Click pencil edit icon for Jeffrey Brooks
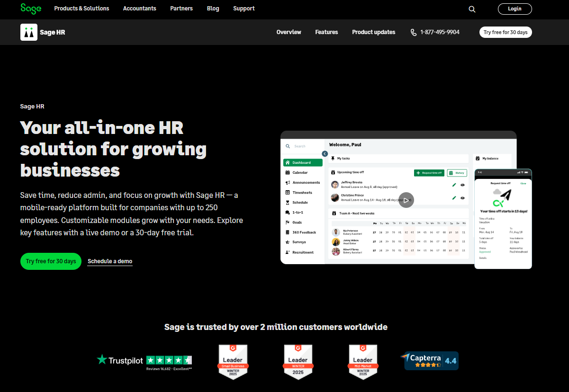 click(x=454, y=185)
